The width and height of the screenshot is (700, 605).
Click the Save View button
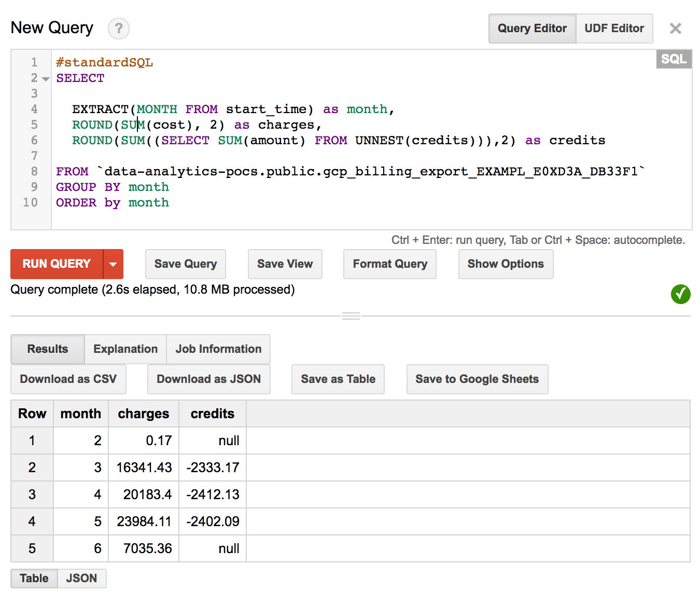[285, 264]
